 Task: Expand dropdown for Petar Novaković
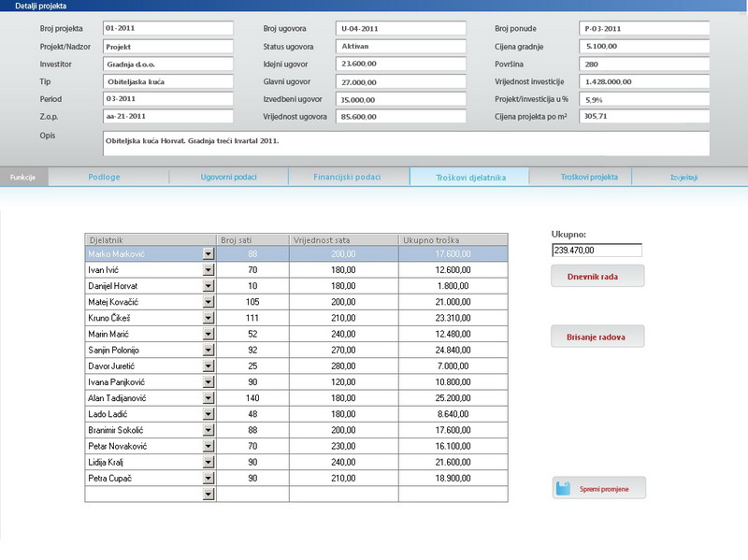(208, 446)
